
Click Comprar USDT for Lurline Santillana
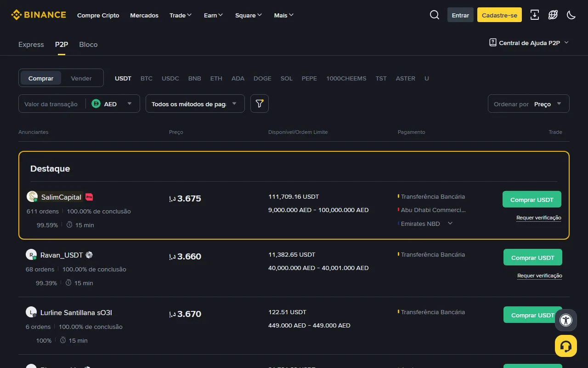point(533,315)
